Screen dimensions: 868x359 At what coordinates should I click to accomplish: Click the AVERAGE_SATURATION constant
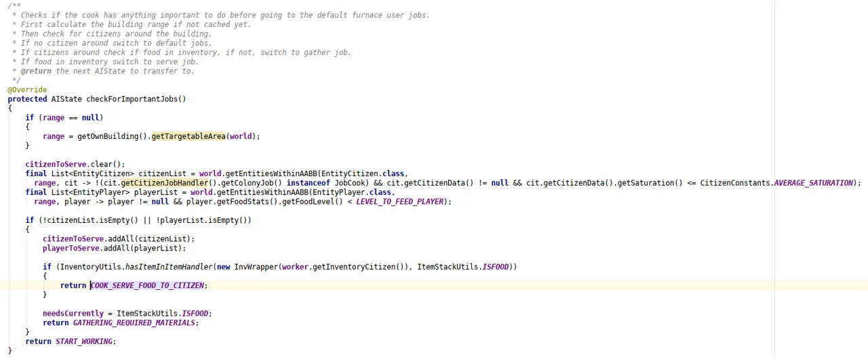(x=814, y=183)
